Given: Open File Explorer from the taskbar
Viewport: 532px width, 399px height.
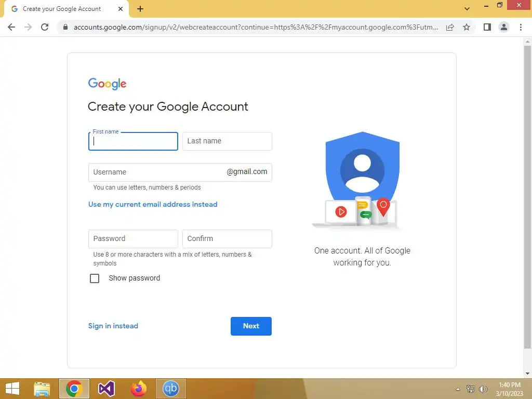Looking at the screenshot, I should 42,389.
